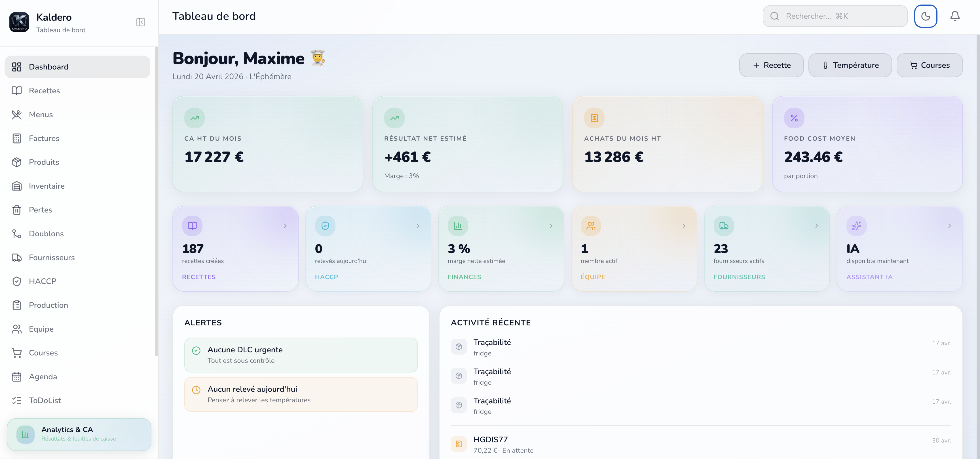Click the Doublons sidebar icon
980x459 pixels.
click(x=17, y=234)
